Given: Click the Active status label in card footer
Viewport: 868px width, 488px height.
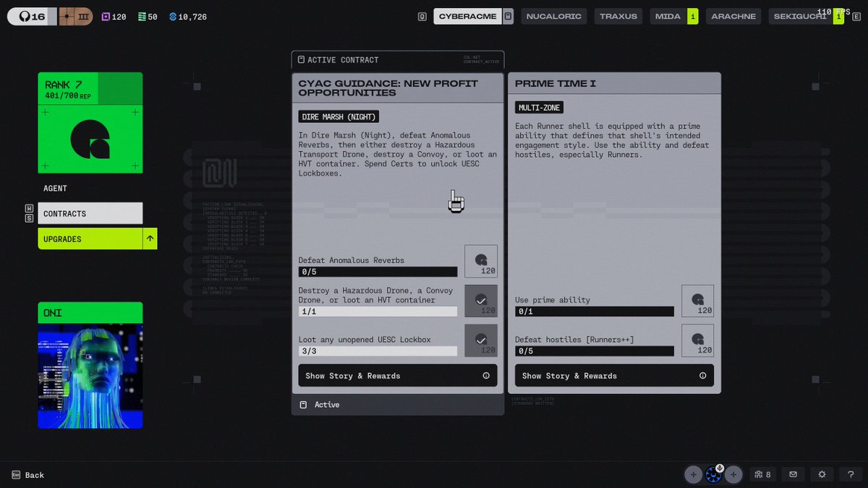Looking at the screenshot, I should click(327, 405).
